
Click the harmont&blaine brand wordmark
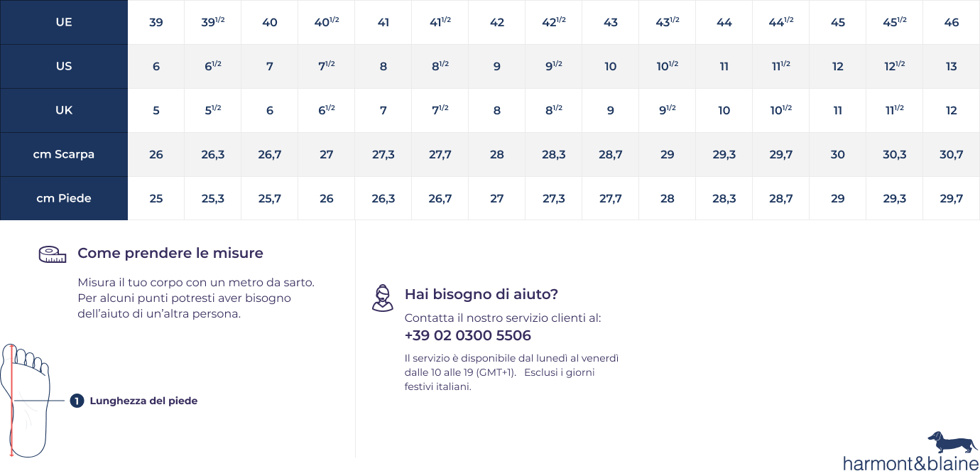(910, 463)
